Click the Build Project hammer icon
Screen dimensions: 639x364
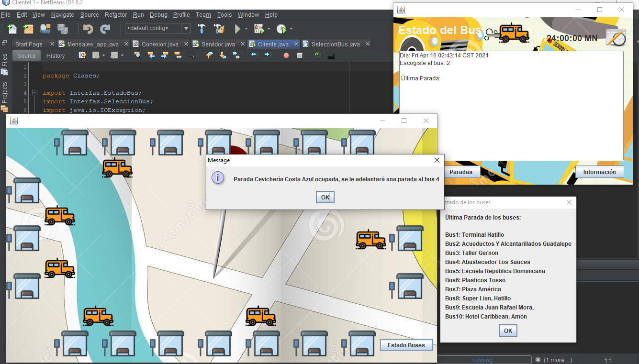(202, 29)
